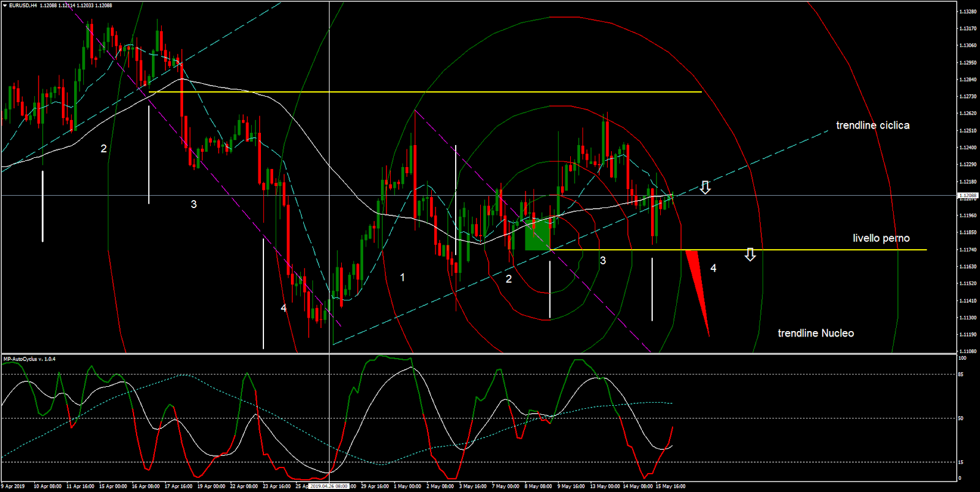Click the '7 May 00:00' time axis label
Viewport: 980px width, 492px height.
(x=506, y=486)
